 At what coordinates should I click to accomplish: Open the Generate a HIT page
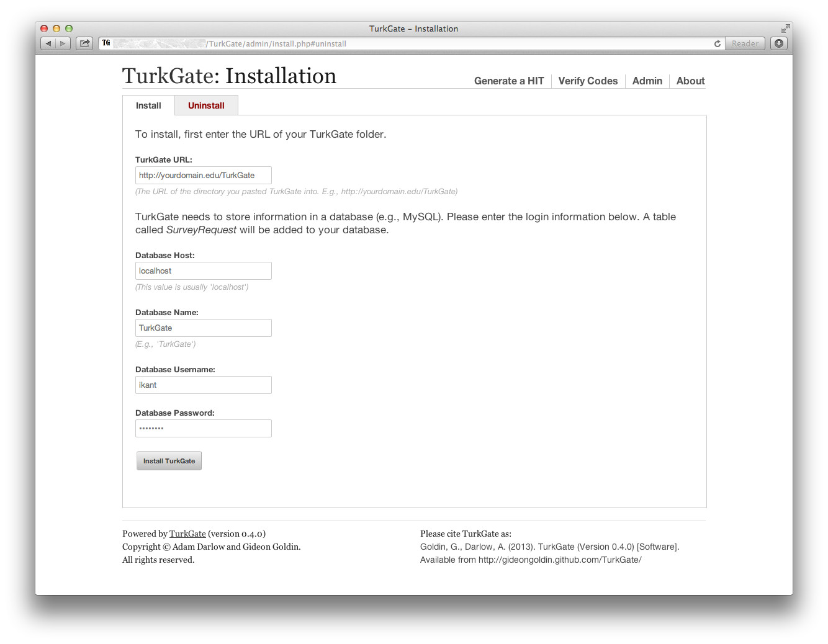pos(509,81)
